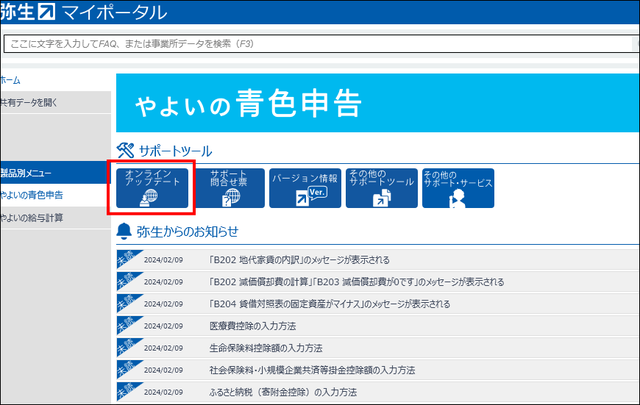Open notice 「B202 地代家賃の内訳」のメッセージが表示される

tap(378, 260)
